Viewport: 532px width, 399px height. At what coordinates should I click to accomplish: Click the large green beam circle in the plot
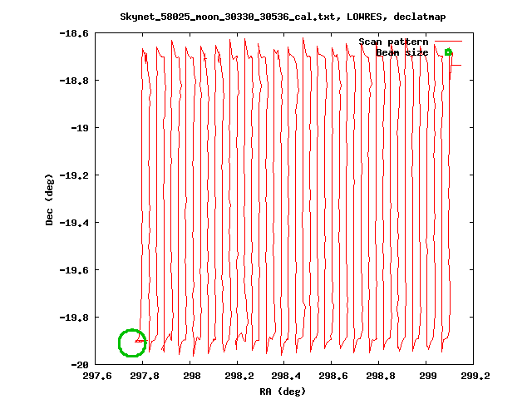[x=132, y=342]
